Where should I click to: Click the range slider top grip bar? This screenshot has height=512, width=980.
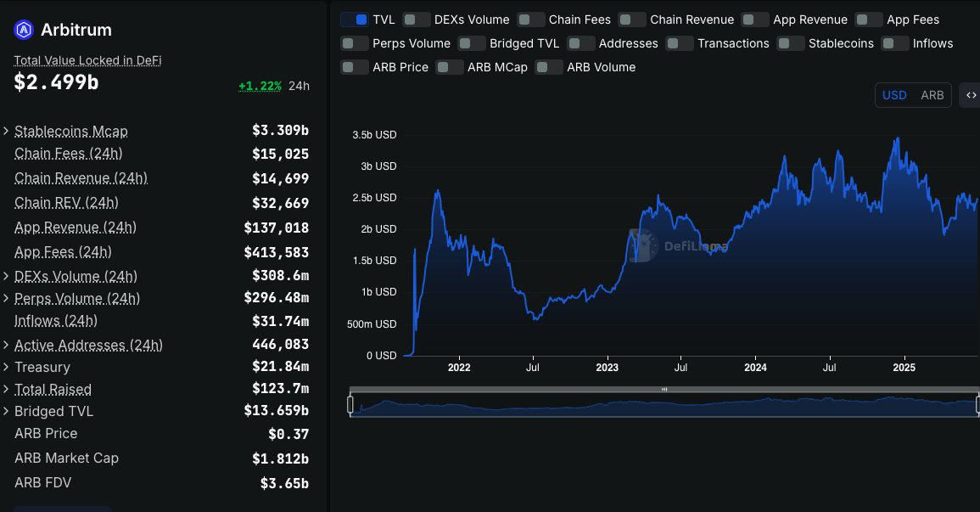tap(664, 390)
